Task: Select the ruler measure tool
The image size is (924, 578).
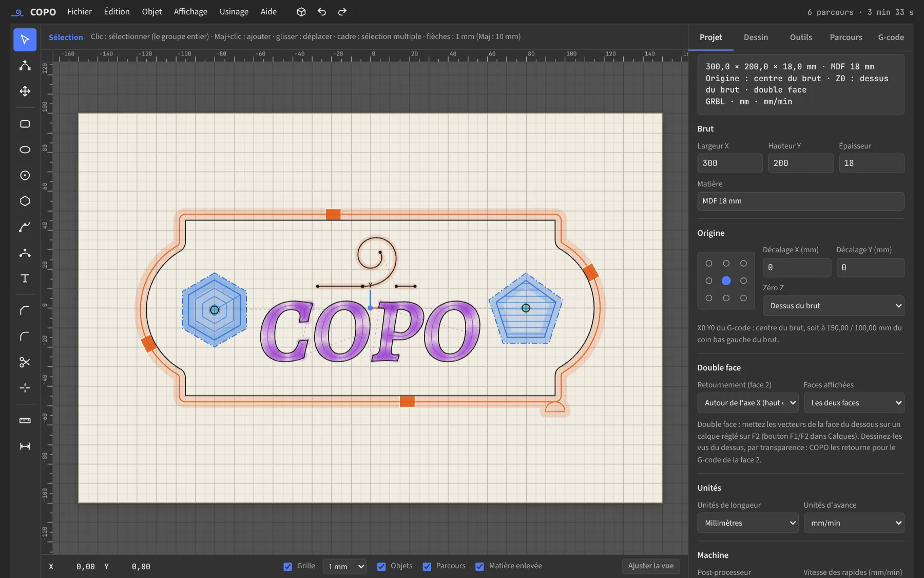Action: pyautogui.click(x=25, y=420)
